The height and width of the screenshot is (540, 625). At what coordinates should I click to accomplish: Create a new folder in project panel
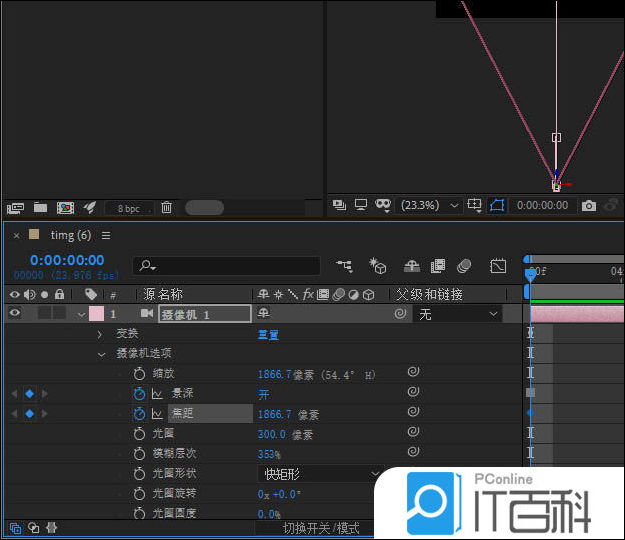(41, 208)
